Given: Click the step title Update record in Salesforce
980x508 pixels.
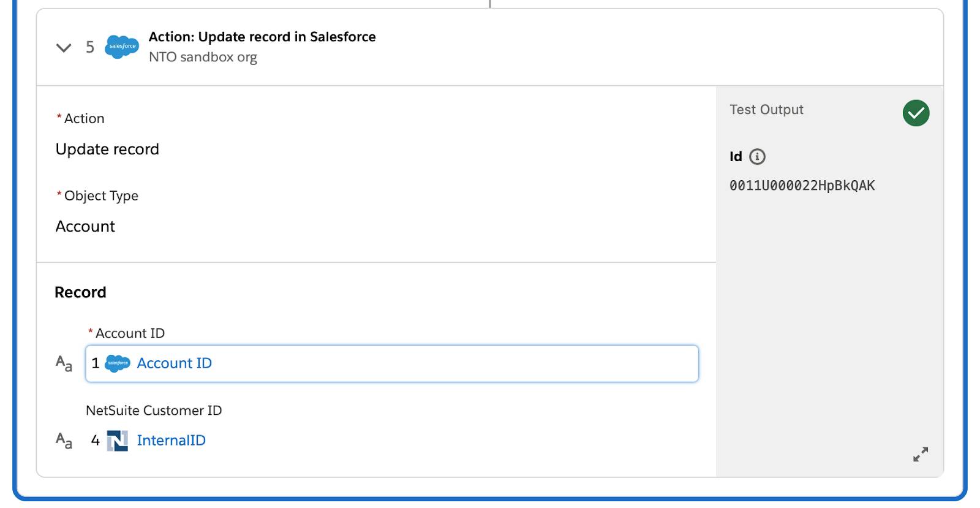Looking at the screenshot, I should point(262,37).
